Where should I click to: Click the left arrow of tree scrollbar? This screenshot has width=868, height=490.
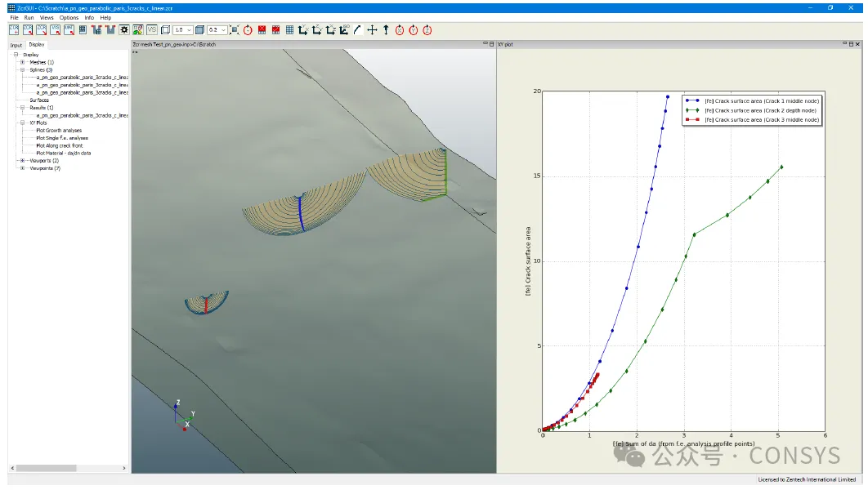(x=12, y=468)
